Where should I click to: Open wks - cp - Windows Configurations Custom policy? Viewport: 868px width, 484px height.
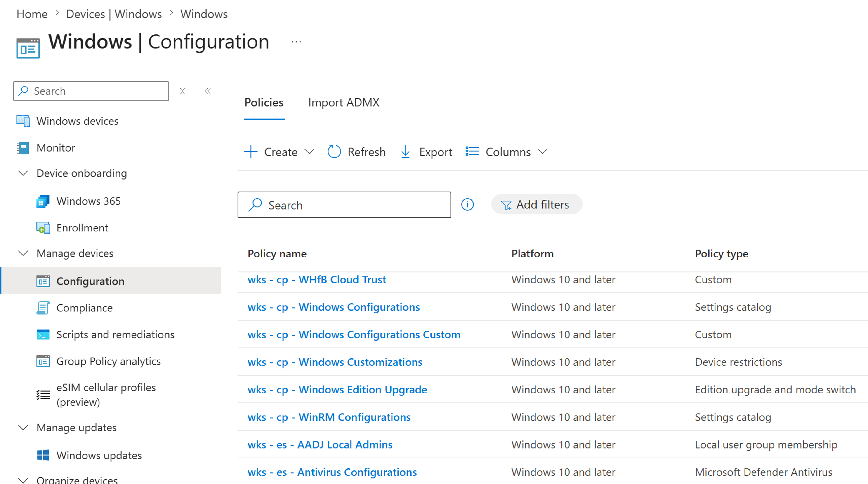354,335
